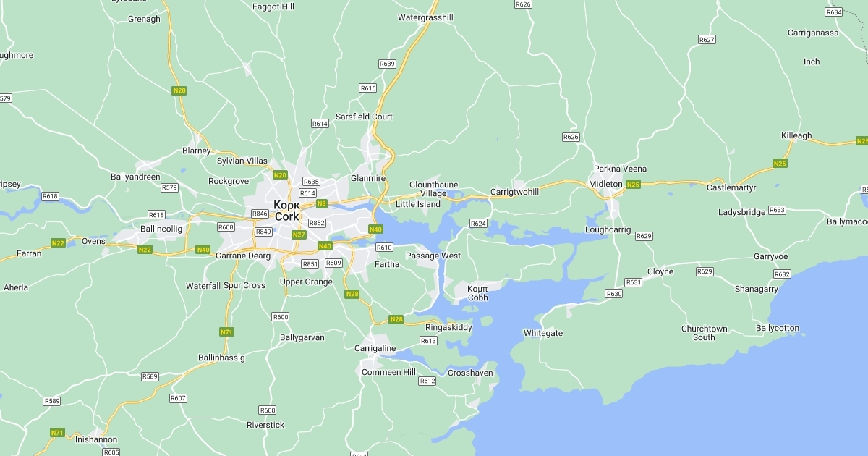Click the R639 road badge
The height and width of the screenshot is (456, 868).
[x=387, y=64]
